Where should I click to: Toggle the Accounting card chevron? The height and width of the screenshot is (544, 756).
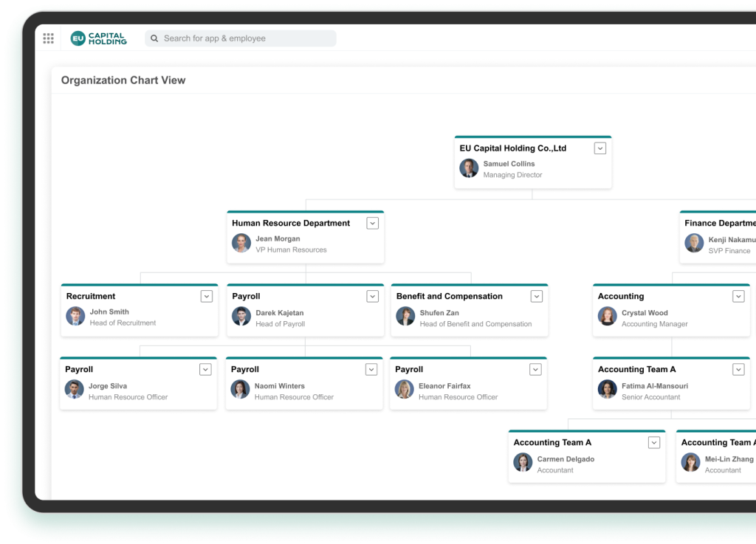click(738, 296)
